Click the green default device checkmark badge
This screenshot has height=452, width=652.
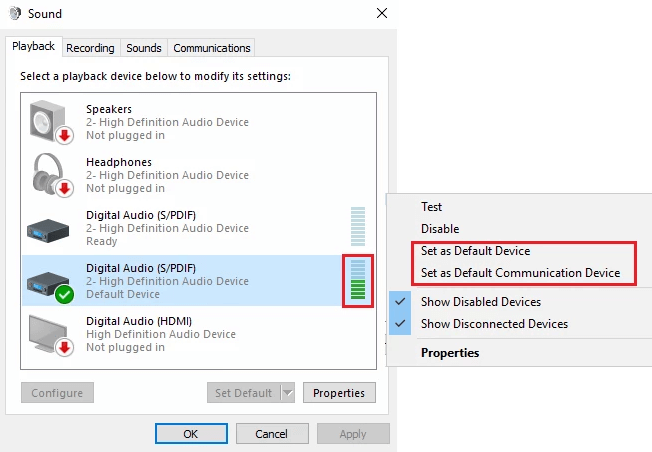coord(64,294)
